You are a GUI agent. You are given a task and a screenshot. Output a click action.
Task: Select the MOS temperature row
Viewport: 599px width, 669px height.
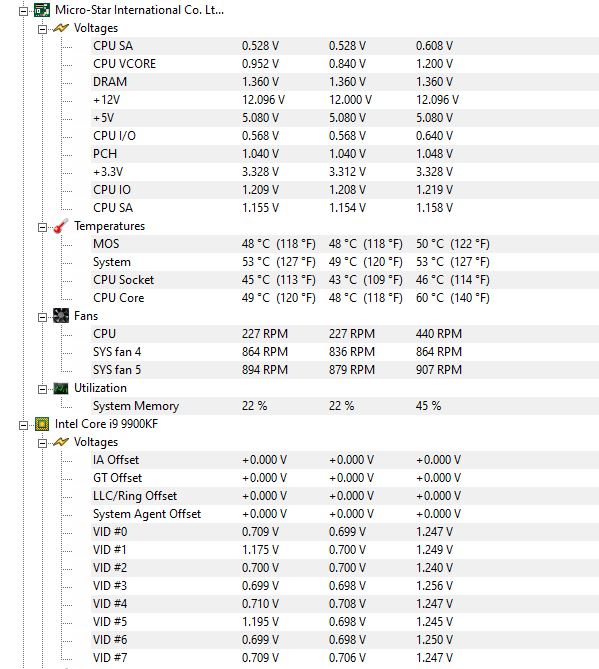tap(345, 244)
